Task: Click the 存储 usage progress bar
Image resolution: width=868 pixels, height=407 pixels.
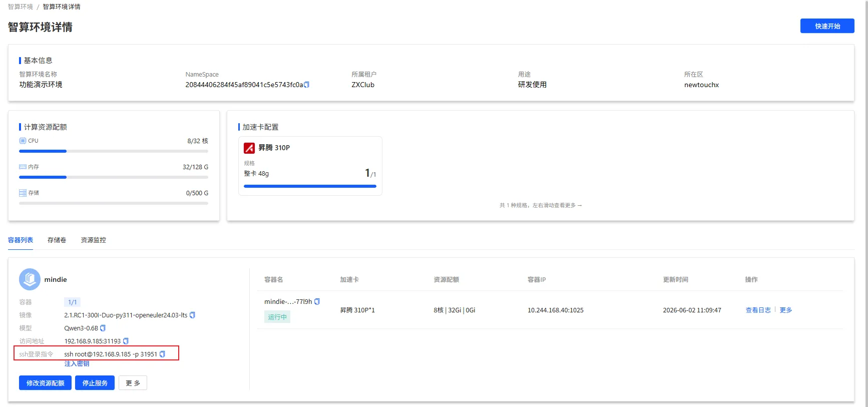Action: (x=114, y=203)
